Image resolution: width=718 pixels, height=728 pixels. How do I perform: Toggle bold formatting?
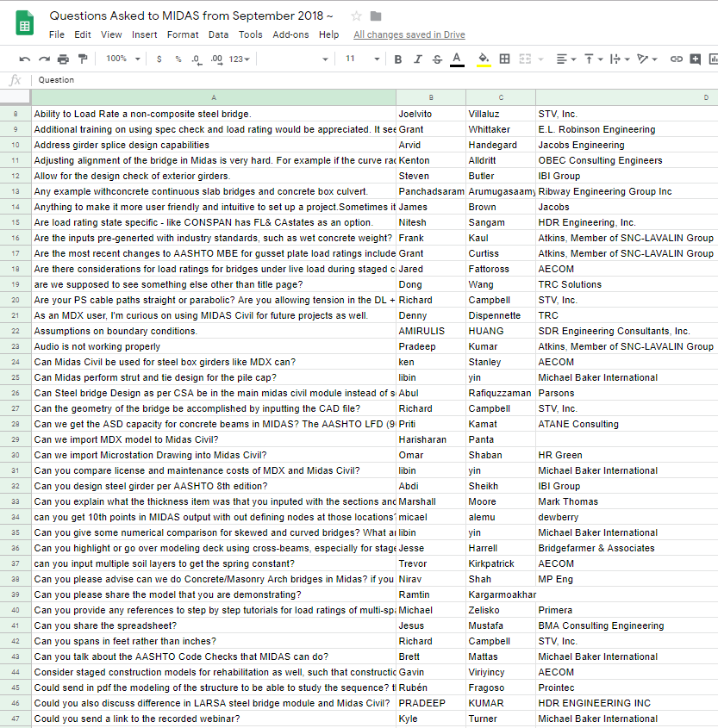[x=398, y=59]
